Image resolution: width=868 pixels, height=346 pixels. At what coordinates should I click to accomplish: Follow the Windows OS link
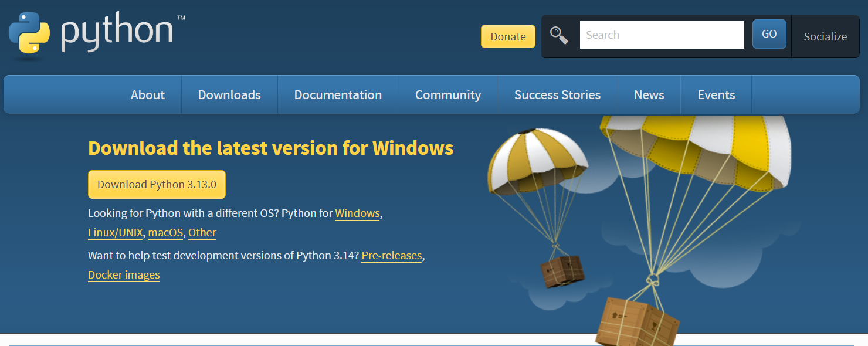click(357, 213)
